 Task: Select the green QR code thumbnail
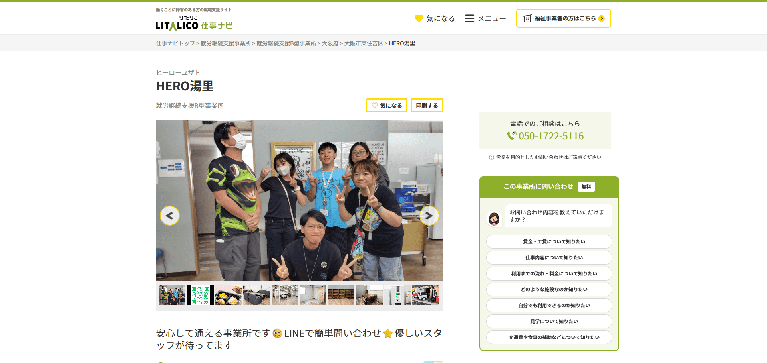(x=200, y=295)
